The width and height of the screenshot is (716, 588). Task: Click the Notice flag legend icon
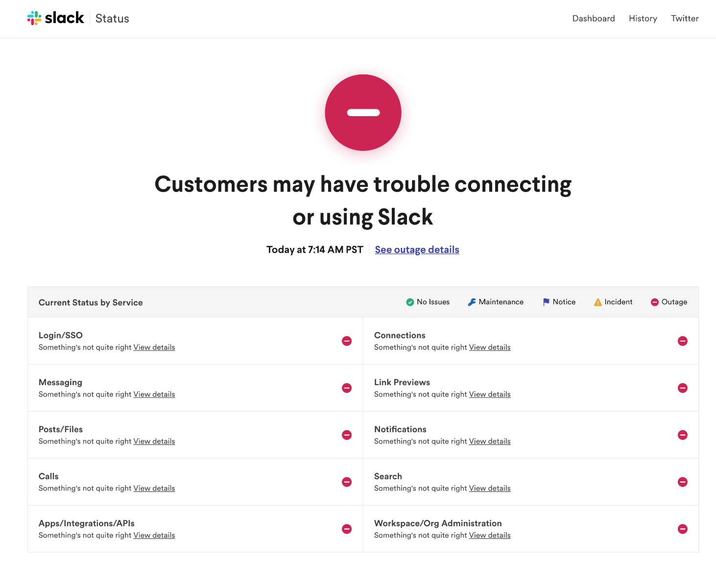coord(546,302)
